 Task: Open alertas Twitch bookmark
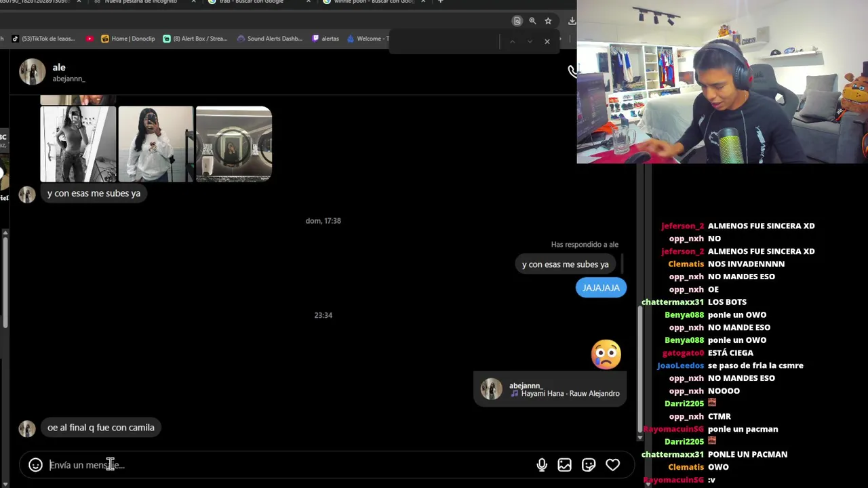325,39
